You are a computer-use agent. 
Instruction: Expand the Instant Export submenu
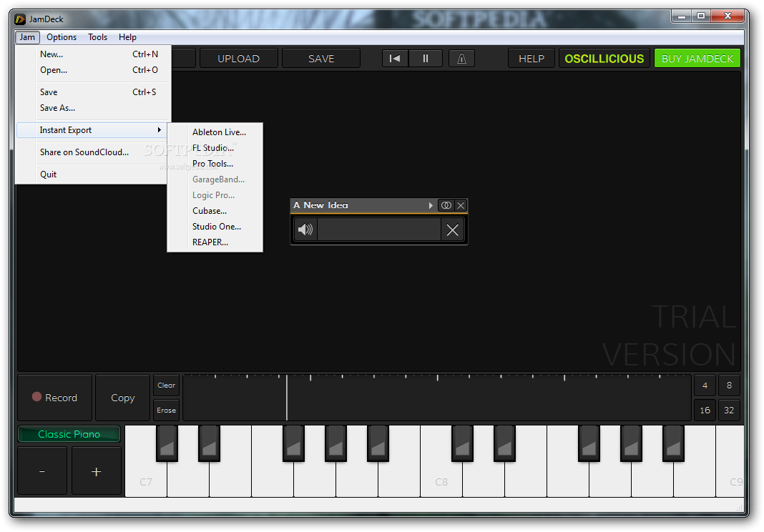(92, 130)
